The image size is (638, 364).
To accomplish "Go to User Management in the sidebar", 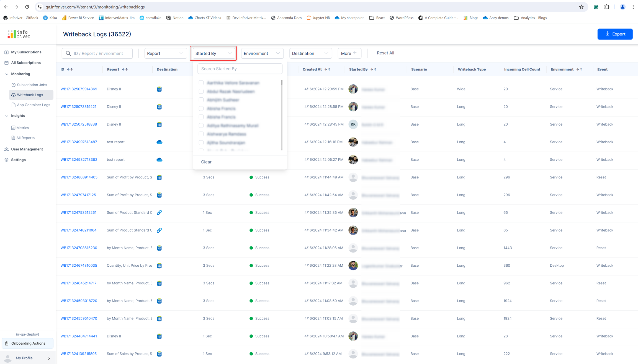I will tap(27, 149).
